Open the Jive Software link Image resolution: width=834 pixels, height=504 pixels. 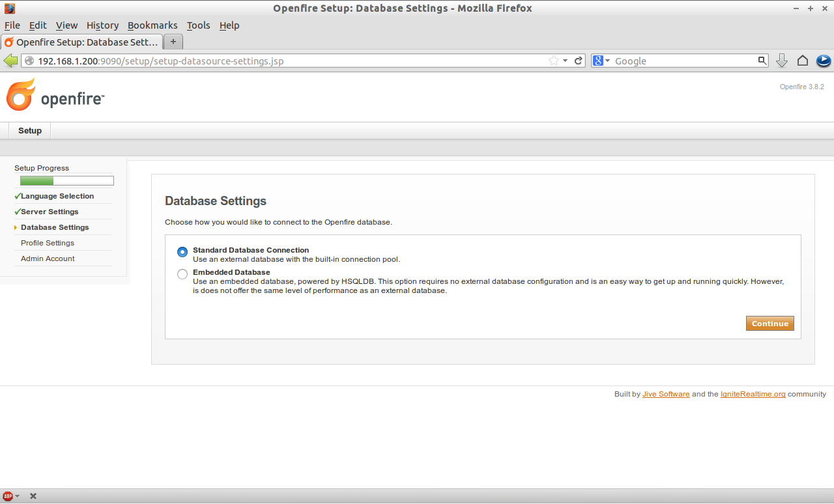[x=666, y=394]
